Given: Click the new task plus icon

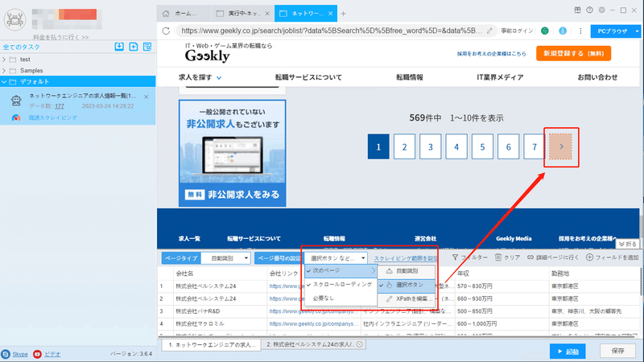Looking at the screenshot, I should click(x=134, y=47).
